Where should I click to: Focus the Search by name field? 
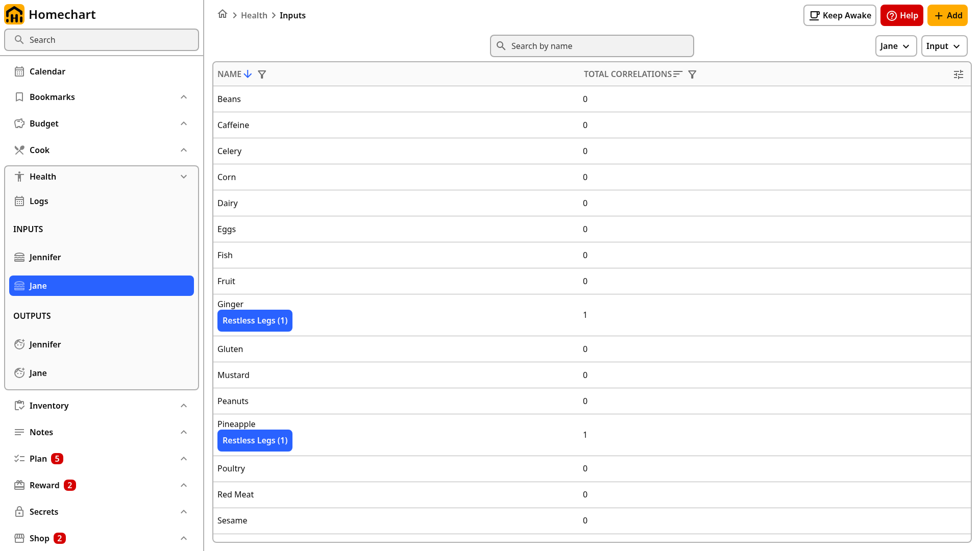[592, 46]
